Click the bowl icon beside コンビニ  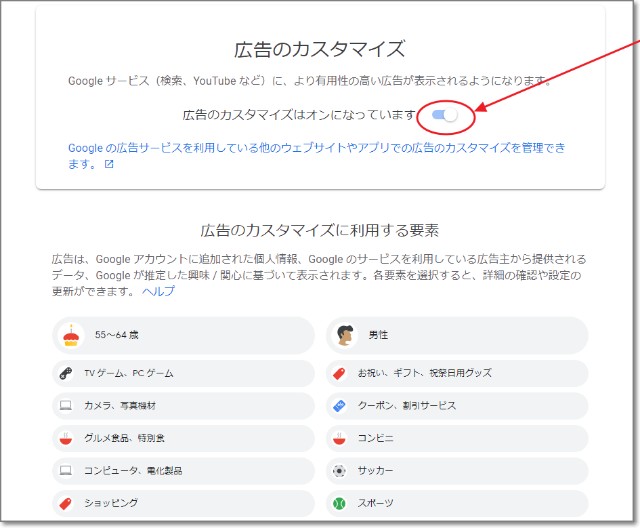(339, 438)
